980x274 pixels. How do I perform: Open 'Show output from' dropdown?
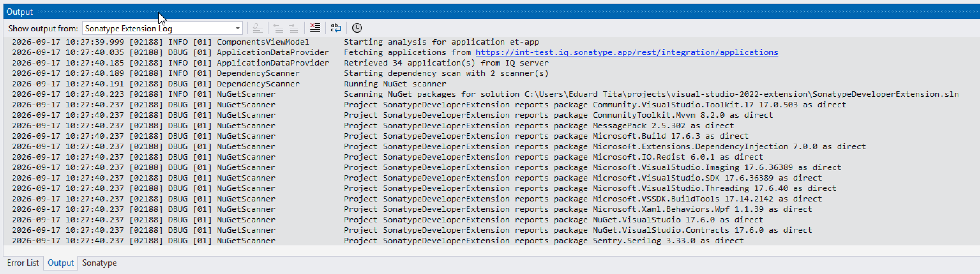click(x=163, y=28)
